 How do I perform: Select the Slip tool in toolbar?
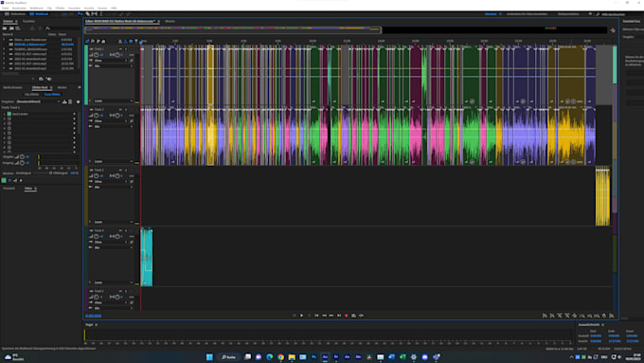click(95, 14)
